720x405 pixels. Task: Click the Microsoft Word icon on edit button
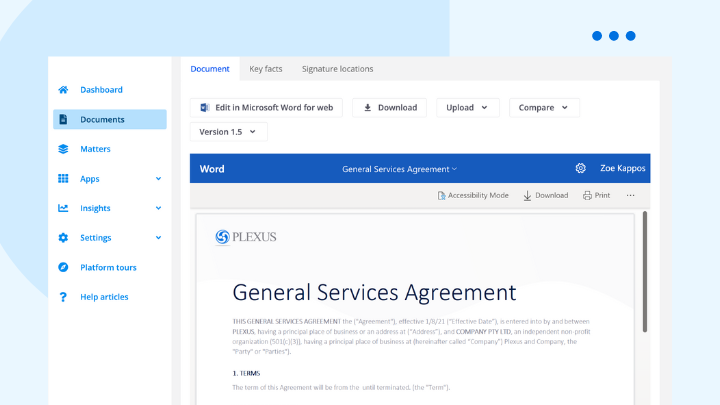(x=205, y=107)
